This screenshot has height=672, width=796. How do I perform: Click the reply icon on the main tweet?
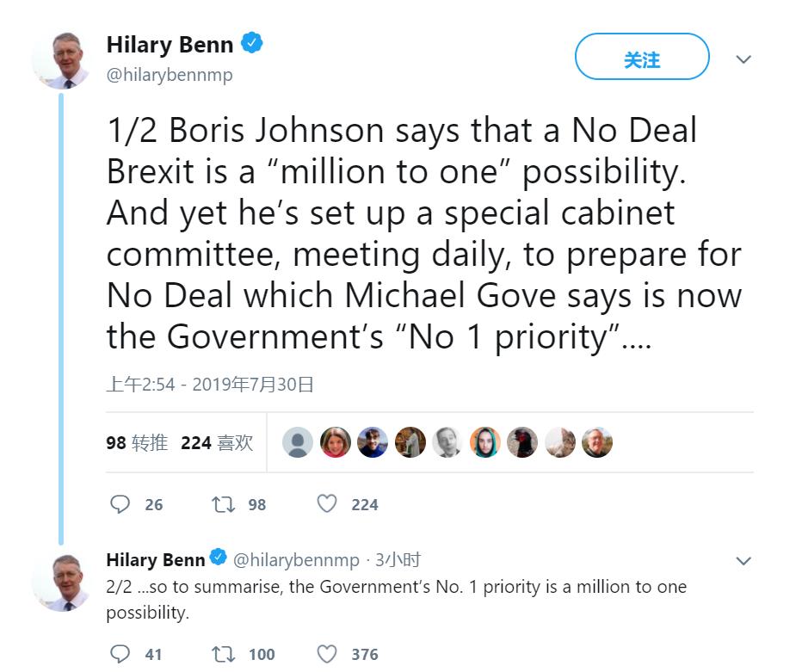point(121,504)
